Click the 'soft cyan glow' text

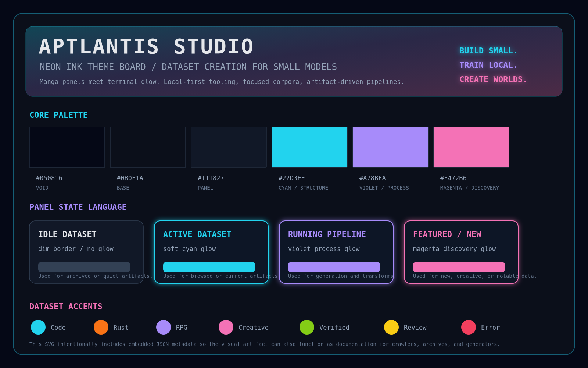(x=190, y=249)
